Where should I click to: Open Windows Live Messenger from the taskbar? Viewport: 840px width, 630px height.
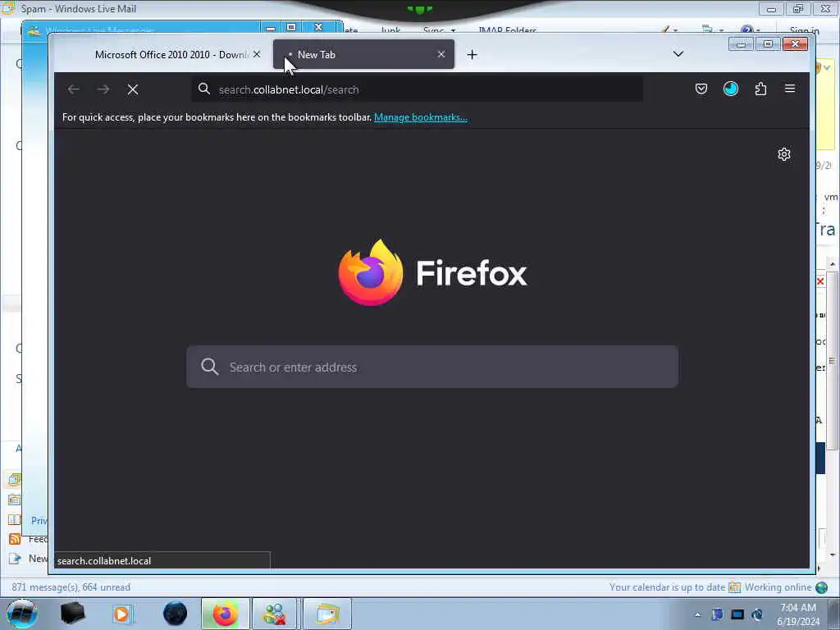[x=274, y=614]
